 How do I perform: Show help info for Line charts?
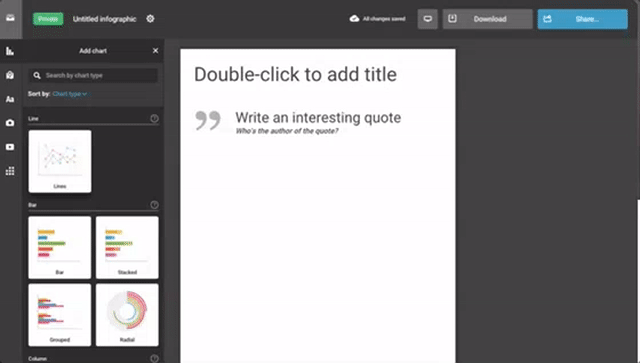coord(154,118)
